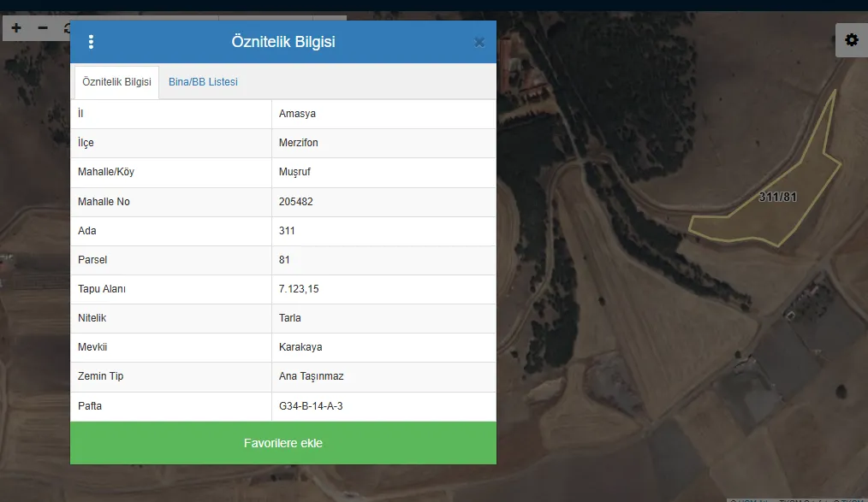Click the Öznitelik Bilgisi dialog title

click(282, 42)
